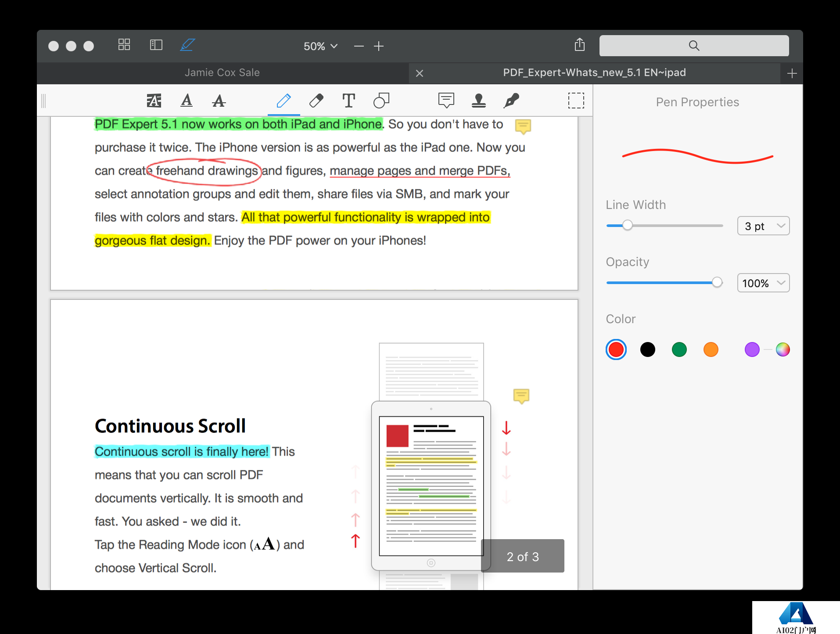Click the Pen Properties panel title
Image resolution: width=840 pixels, height=634 pixels.
[x=697, y=102]
